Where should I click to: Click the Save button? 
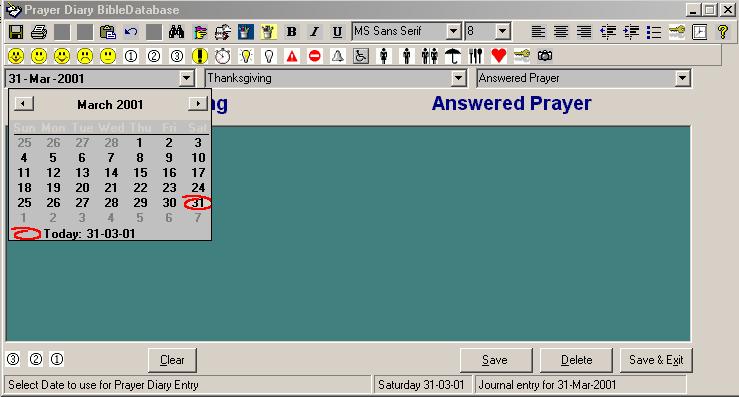496,360
